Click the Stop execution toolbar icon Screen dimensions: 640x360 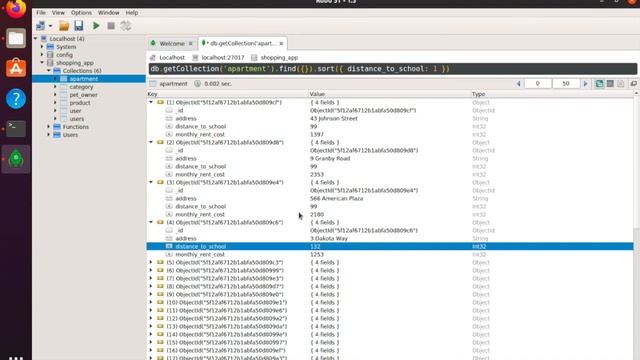111,26
